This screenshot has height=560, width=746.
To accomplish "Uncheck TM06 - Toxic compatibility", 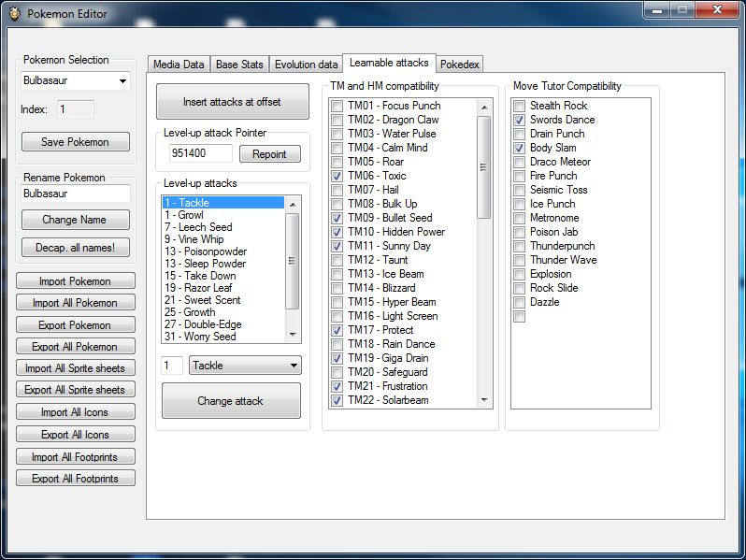I will click(337, 176).
